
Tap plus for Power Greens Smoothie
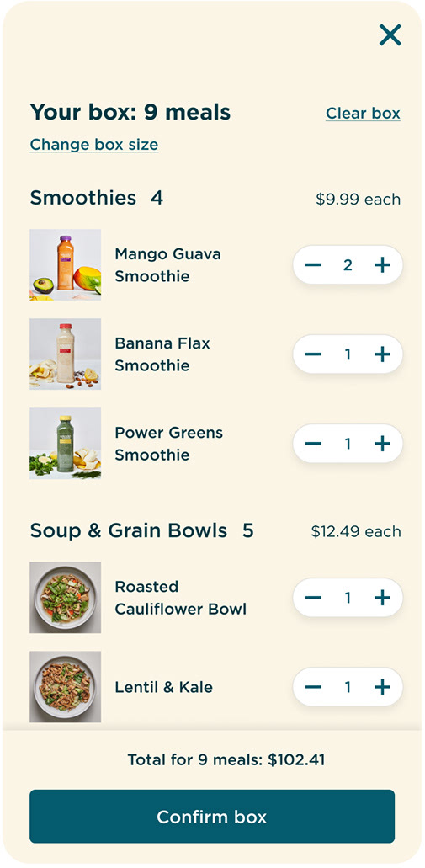click(x=382, y=444)
